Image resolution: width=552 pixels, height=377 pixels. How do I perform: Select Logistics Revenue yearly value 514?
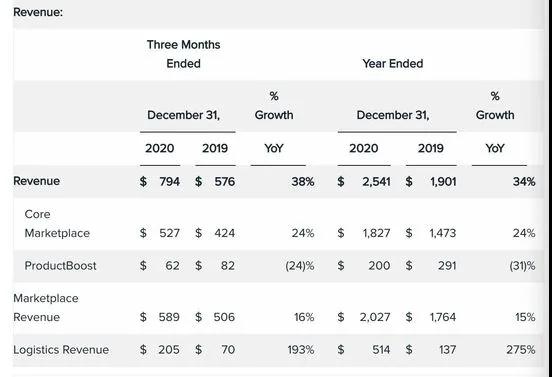tap(381, 350)
